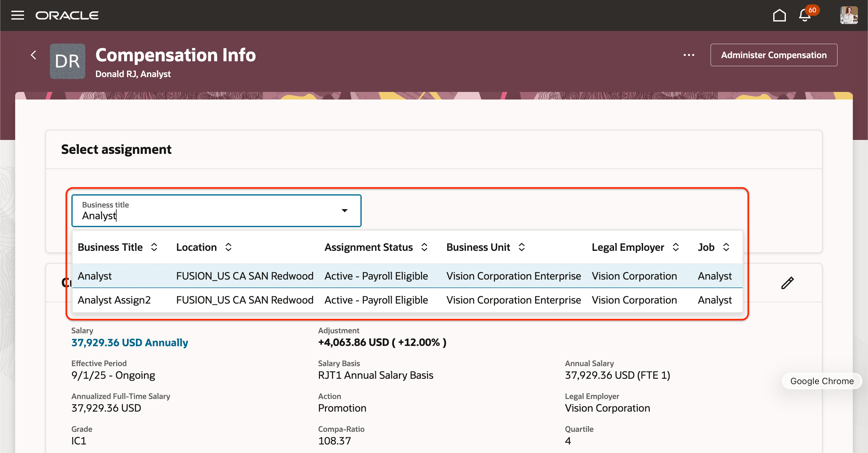The image size is (868, 453).
Task: Click Active - Payroll Eligible in Analyst Assign2 row
Action: (x=376, y=300)
